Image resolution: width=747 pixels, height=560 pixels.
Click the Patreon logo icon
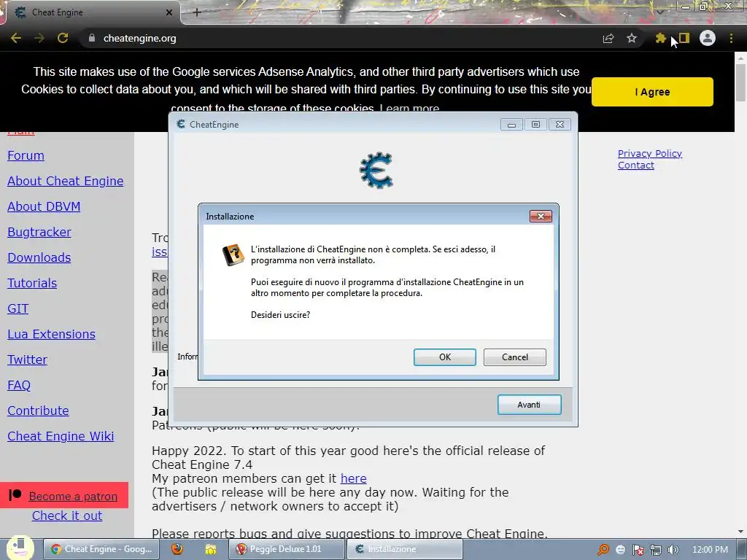click(15, 495)
